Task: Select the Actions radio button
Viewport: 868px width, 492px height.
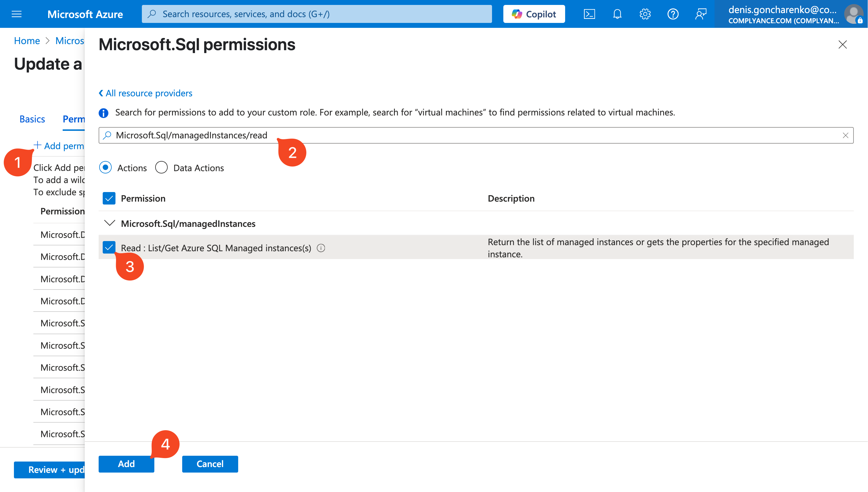Action: (105, 168)
